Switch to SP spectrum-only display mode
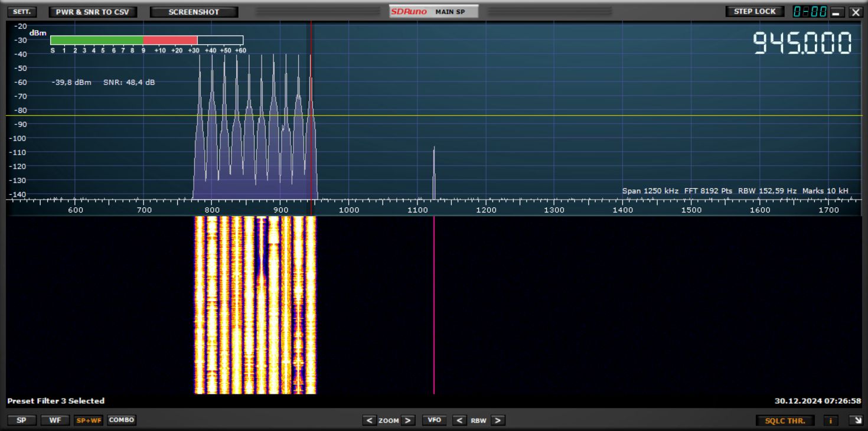 [x=21, y=420]
